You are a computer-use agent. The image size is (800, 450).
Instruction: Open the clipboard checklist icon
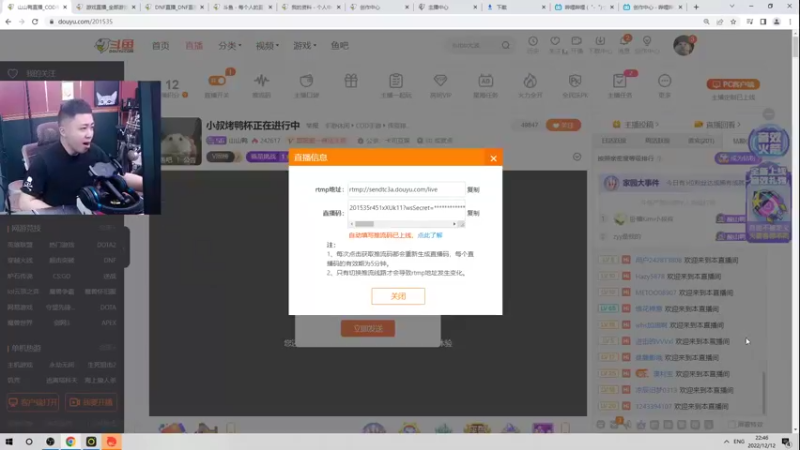(x=396, y=81)
